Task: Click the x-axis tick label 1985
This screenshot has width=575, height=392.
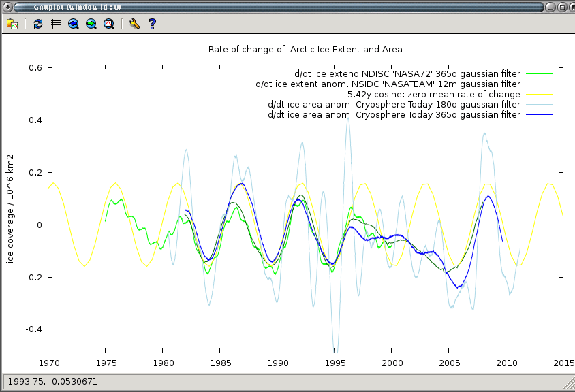Action: pyautogui.click(x=221, y=363)
